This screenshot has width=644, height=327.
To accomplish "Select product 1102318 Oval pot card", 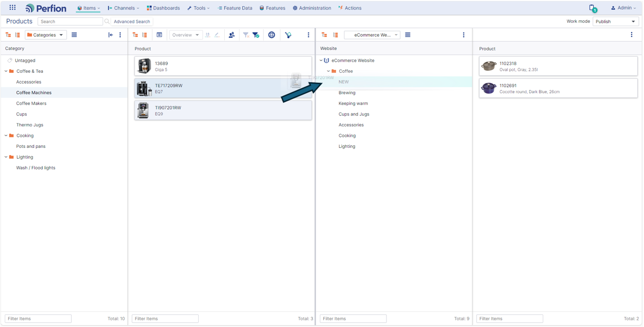I will tap(558, 66).
